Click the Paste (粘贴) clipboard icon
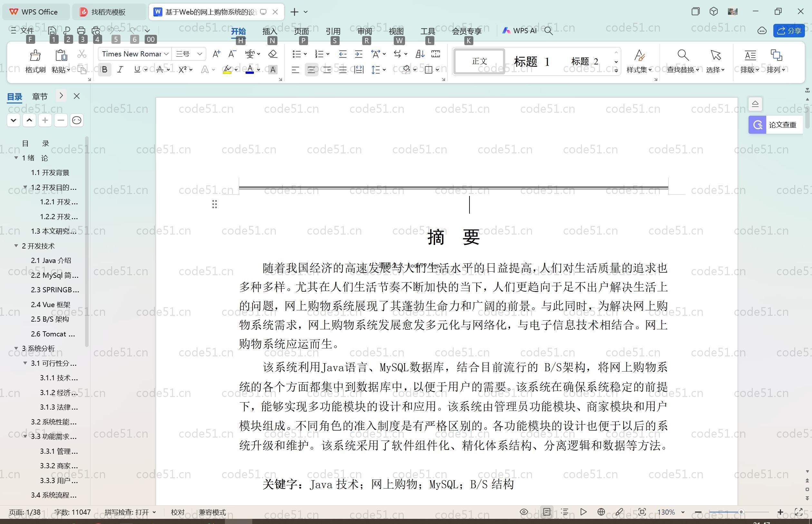The height and width of the screenshot is (524, 812). tap(61, 55)
